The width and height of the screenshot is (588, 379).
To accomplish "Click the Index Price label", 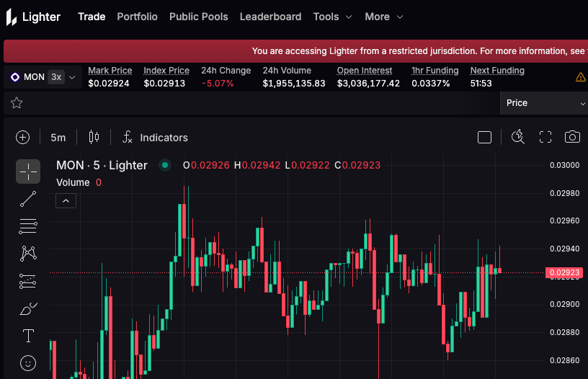I will tap(166, 71).
